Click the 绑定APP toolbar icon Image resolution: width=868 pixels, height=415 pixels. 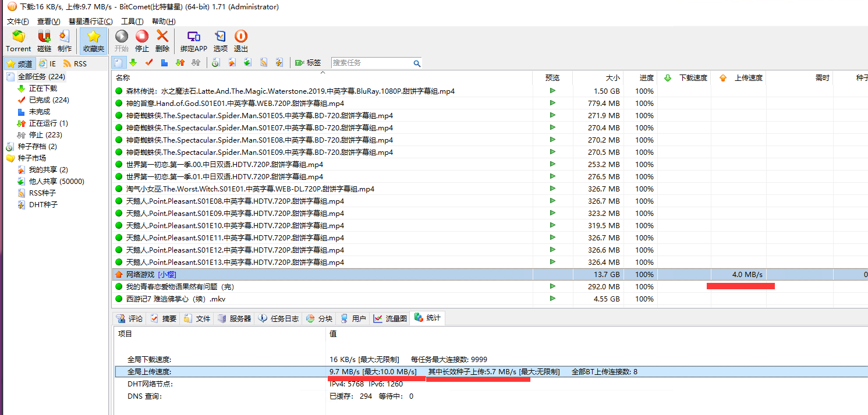[194, 41]
